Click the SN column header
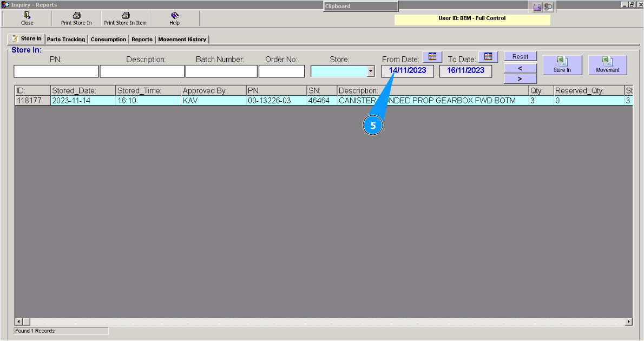This screenshot has width=644, height=341. point(321,90)
